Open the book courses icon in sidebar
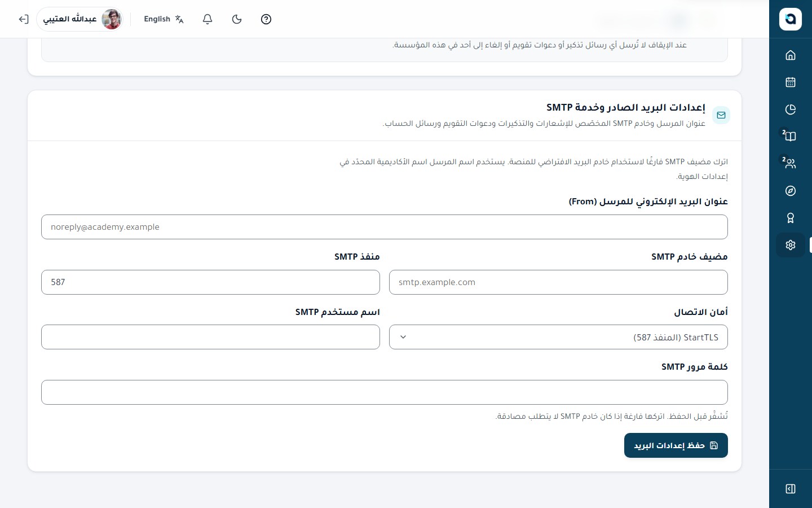This screenshot has width=812, height=508. [791, 136]
